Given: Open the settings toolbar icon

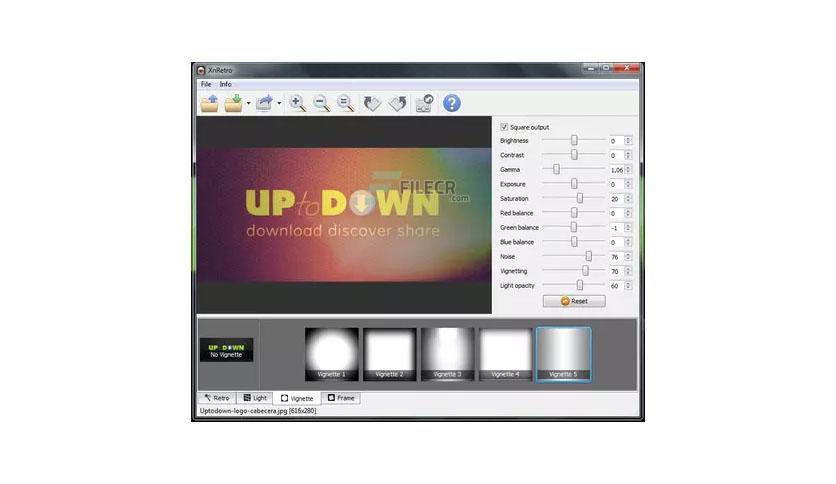Looking at the screenshot, I should (424, 103).
